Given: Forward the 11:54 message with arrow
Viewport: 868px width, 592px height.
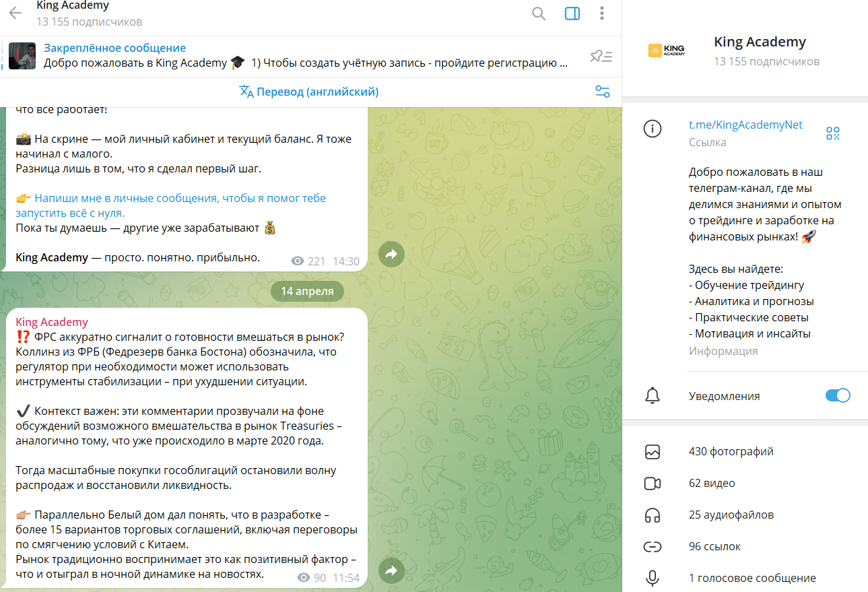Looking at the screenshot, I should [391, 570].
